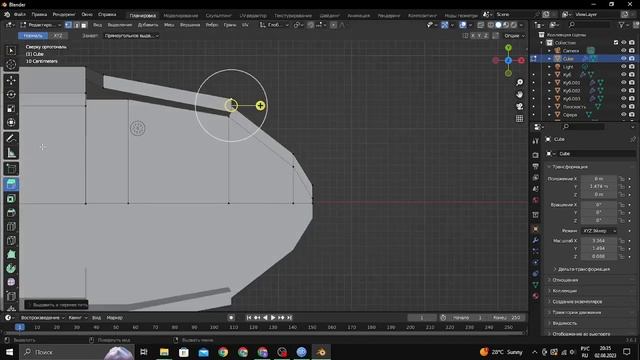Toggle viewport overlays button
The width and height of the screenshot is (640, 360).
[x=462, y=25]
